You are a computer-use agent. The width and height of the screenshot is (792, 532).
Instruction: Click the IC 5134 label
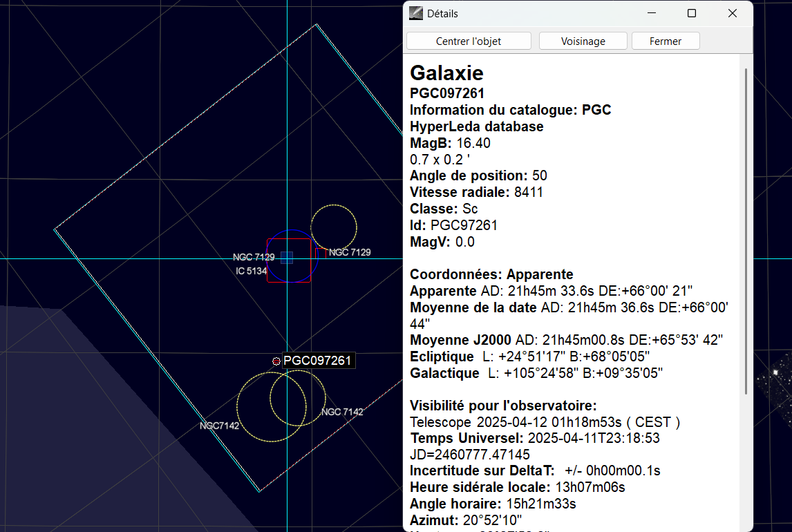[x=251, y=271]
